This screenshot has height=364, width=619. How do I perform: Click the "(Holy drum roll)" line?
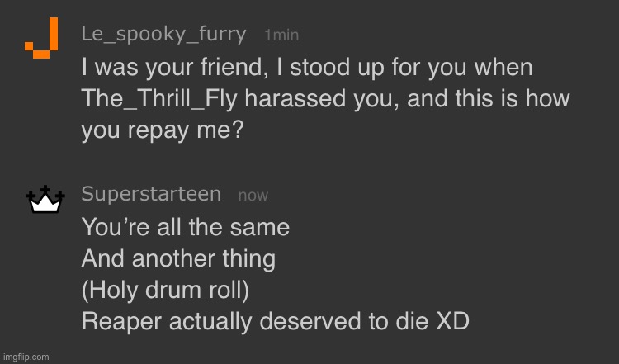pyautogui.click(x=165, y=291)
